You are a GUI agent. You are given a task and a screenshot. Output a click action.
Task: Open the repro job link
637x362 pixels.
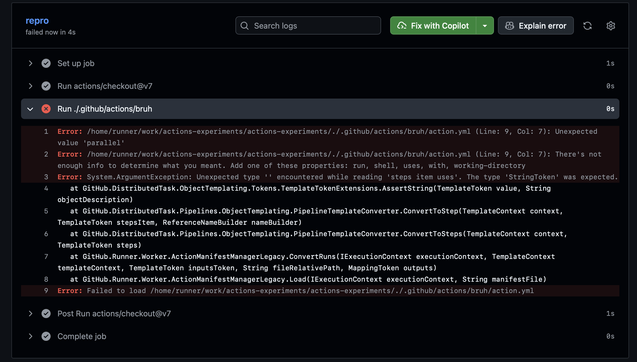coord(37,21)
